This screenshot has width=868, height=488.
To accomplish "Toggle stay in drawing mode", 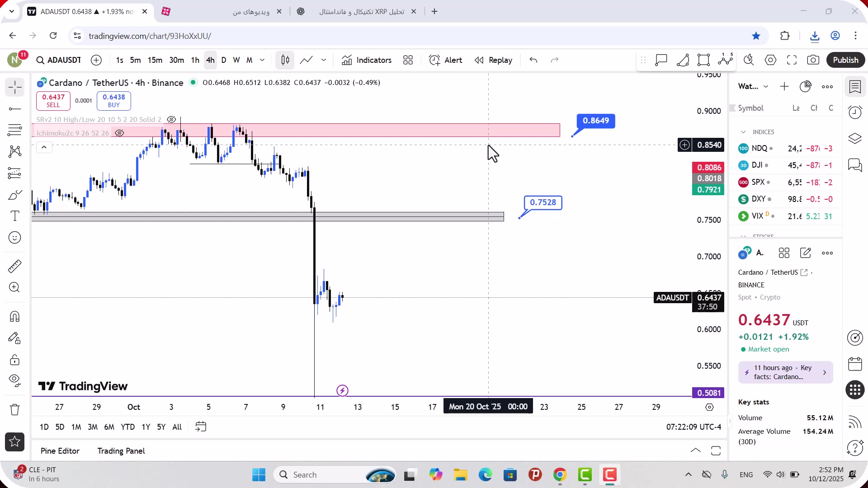I will point(14,338).
